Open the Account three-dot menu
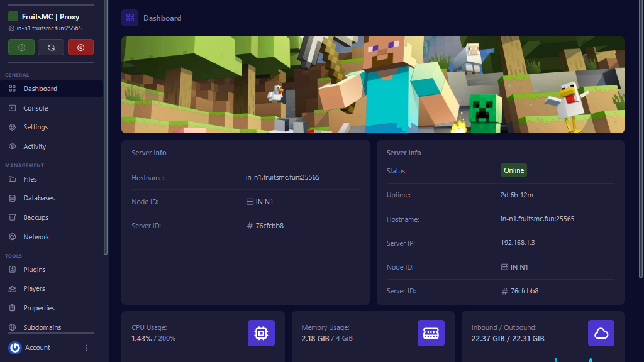 (86, 348)
